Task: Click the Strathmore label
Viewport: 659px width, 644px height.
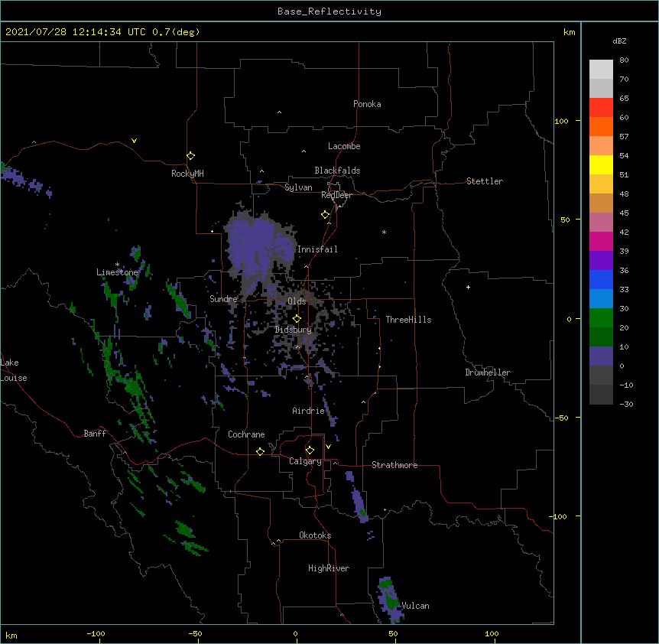Action: coord(394,465)
